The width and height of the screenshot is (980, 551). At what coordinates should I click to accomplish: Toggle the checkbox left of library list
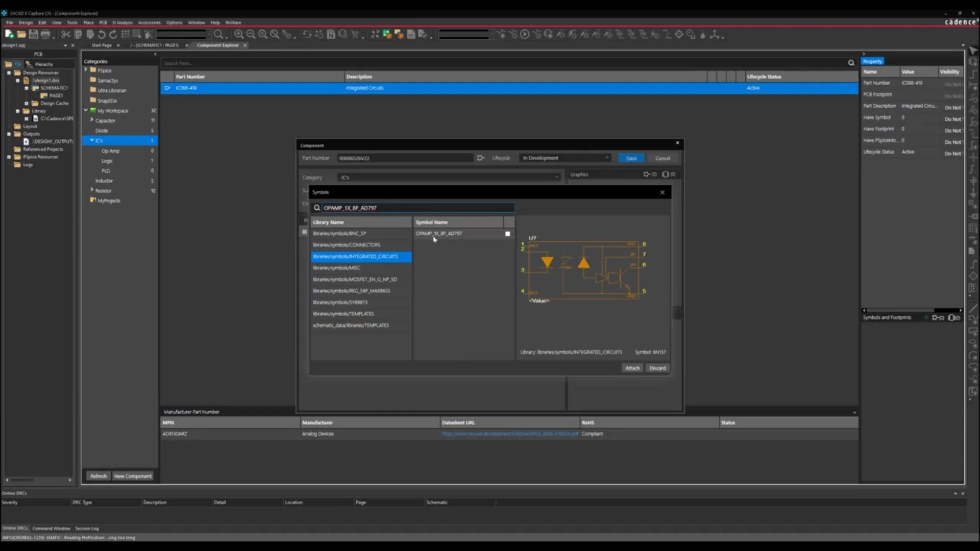305,232
